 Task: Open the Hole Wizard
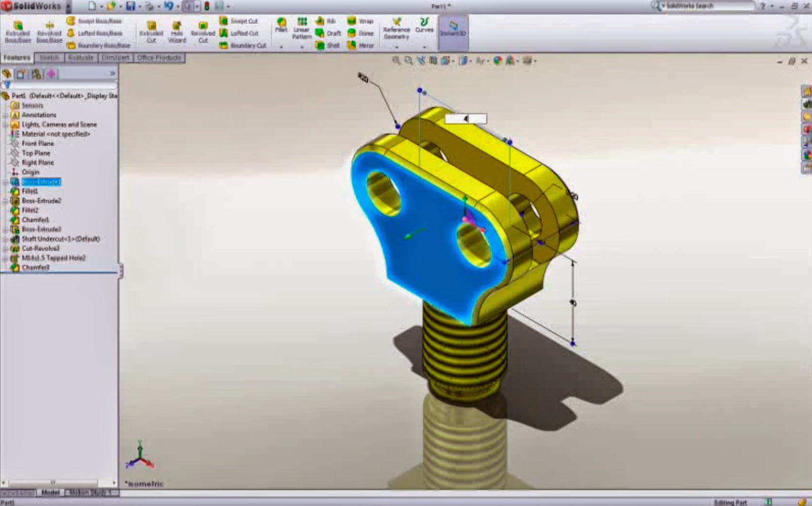tap(177, 32)
